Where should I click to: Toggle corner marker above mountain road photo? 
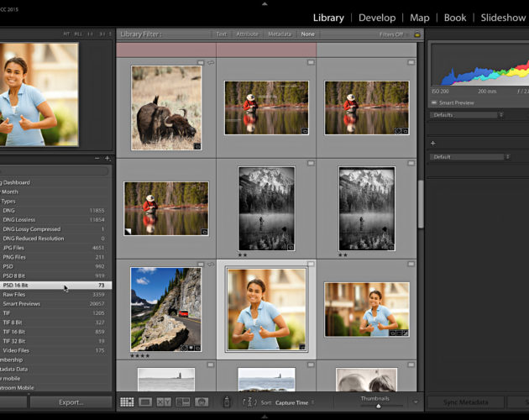pos(201,265)
